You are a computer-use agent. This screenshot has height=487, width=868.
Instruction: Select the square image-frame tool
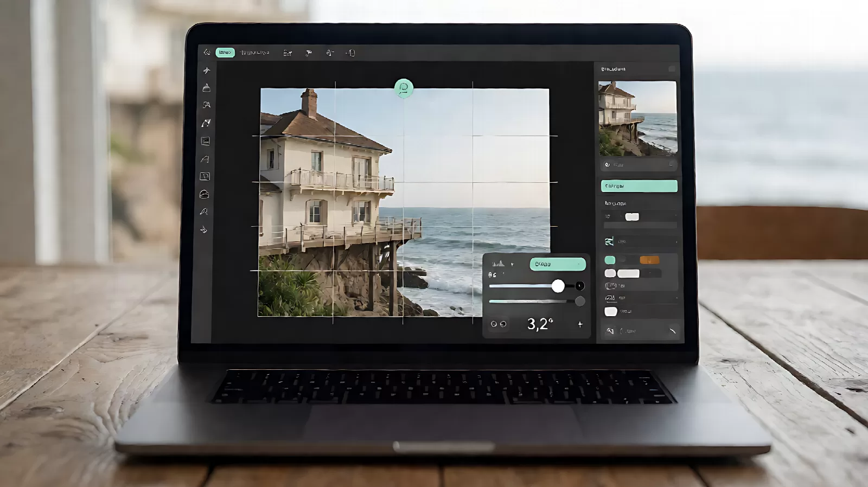[205, 141]
